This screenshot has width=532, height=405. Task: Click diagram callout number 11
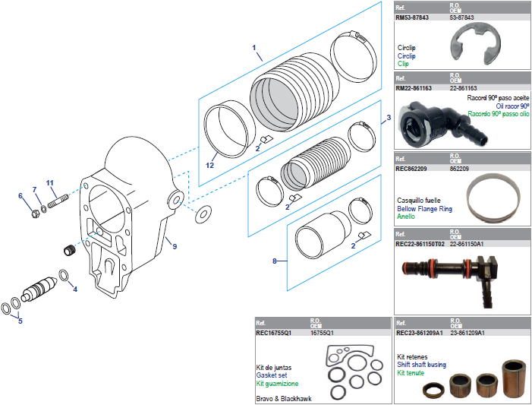click(x=50, y=183)
